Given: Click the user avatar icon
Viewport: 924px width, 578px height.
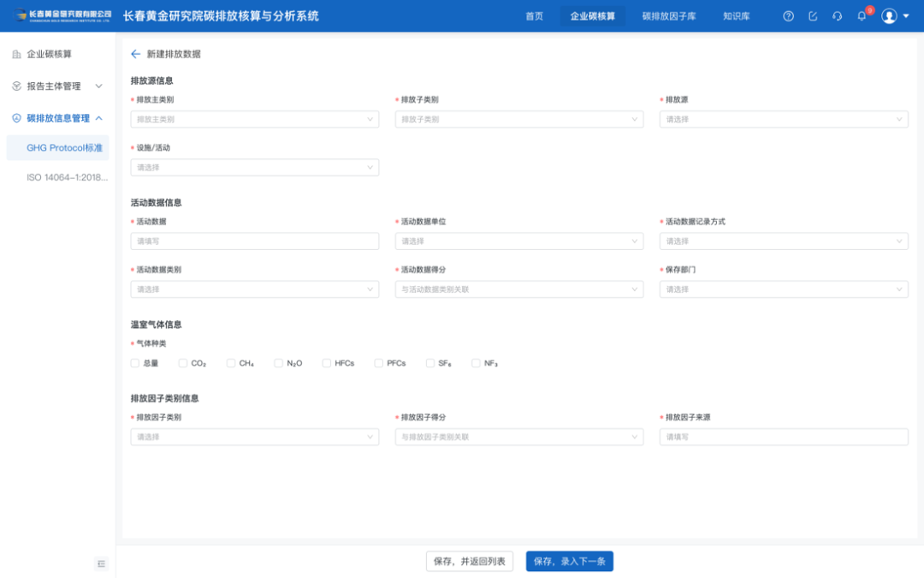Looking at the screenshot, I should pos(890,16).
